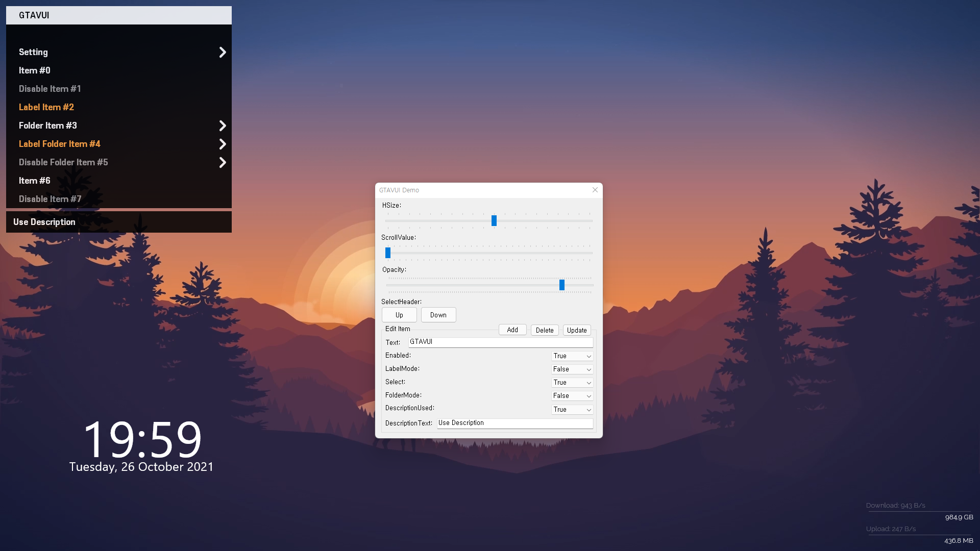Click chevron on Disable Folder Item #5
The image size is (980, 551).
pos(222,162)
